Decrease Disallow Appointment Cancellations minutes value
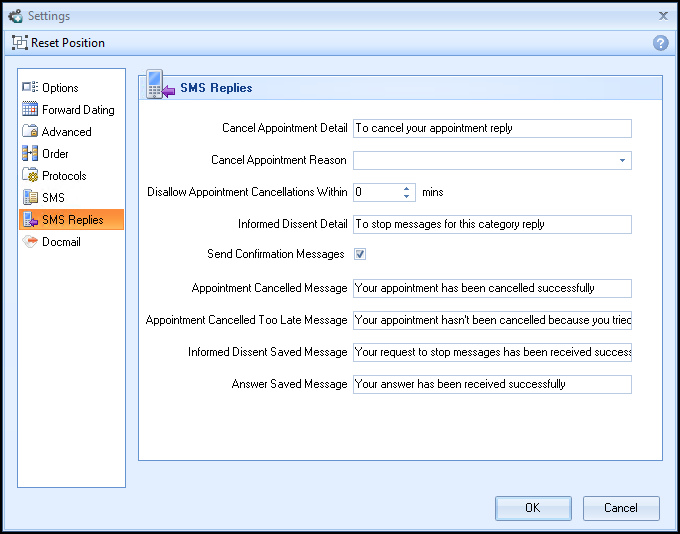The width and height of the screenshot is (680, 534). pyautogui.click(x=407, y=196)
